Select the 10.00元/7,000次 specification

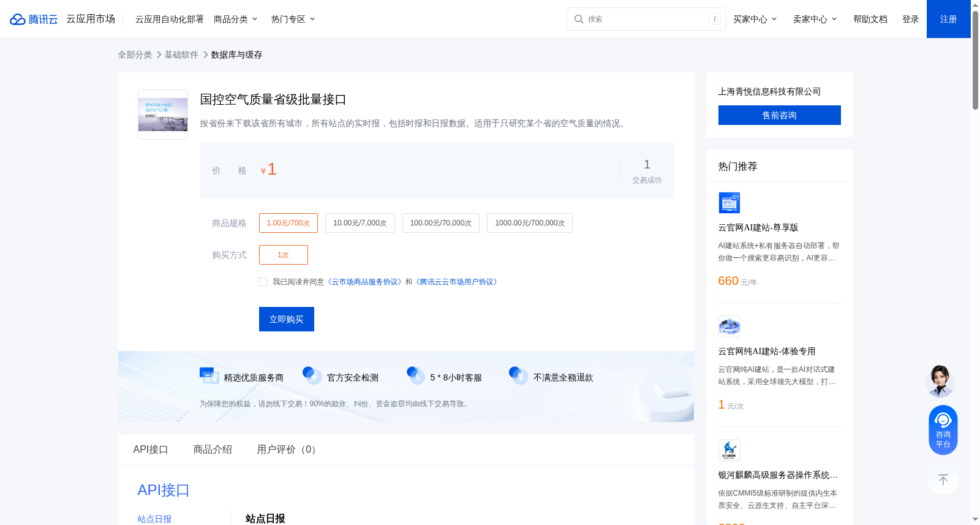(360, 223)
